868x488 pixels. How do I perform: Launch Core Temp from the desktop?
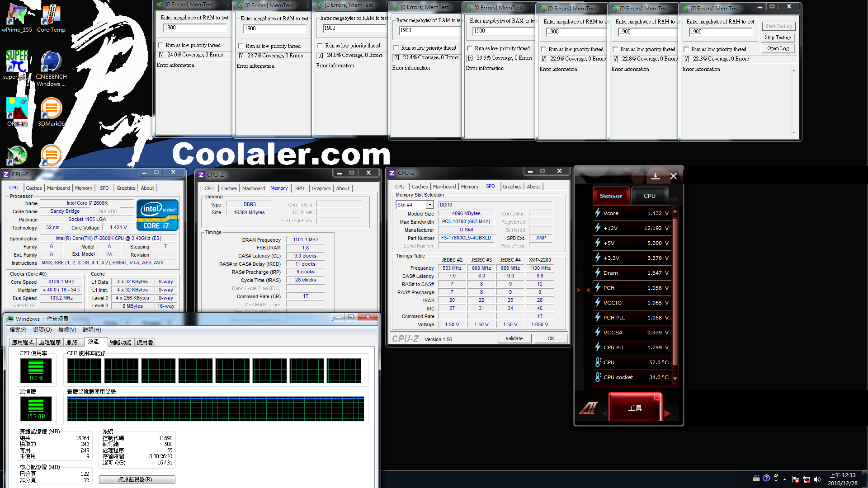tap(51, 18)
